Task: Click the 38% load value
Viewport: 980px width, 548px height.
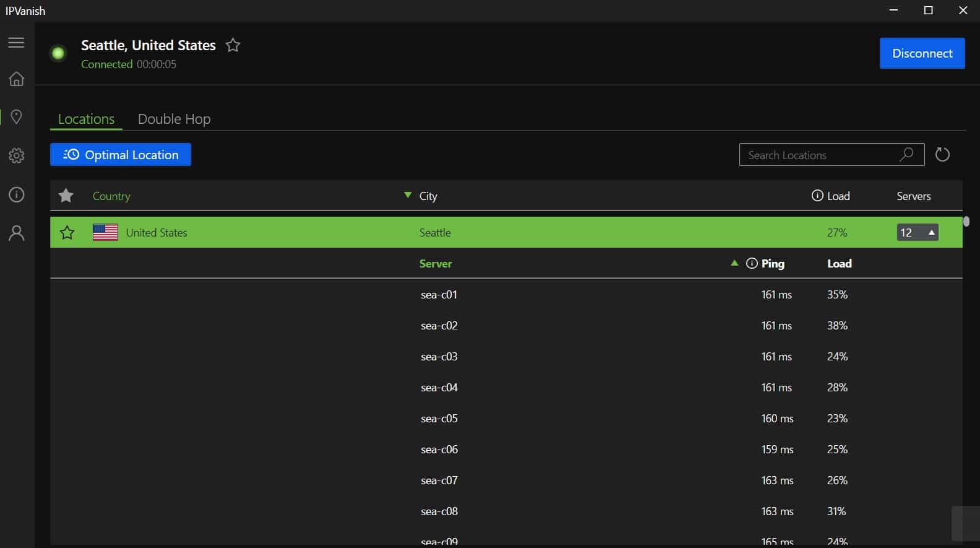Action: (x=837, y=325)
